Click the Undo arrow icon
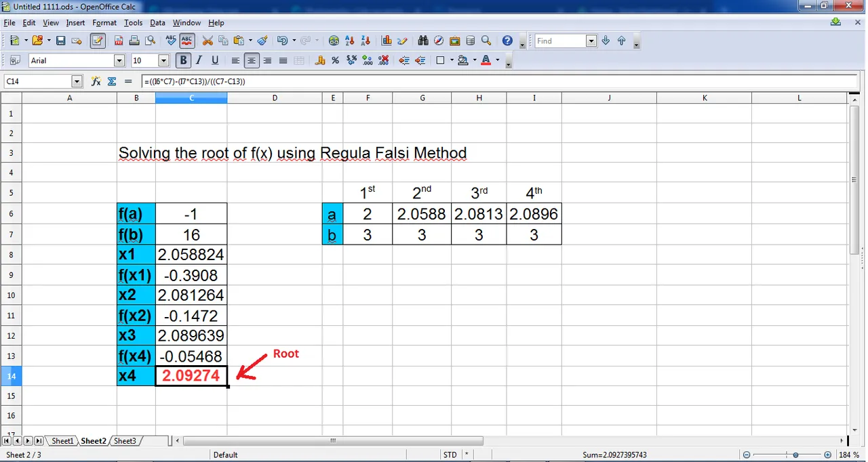This screenshot has height=462, width=868. click(x=282, y=41)
